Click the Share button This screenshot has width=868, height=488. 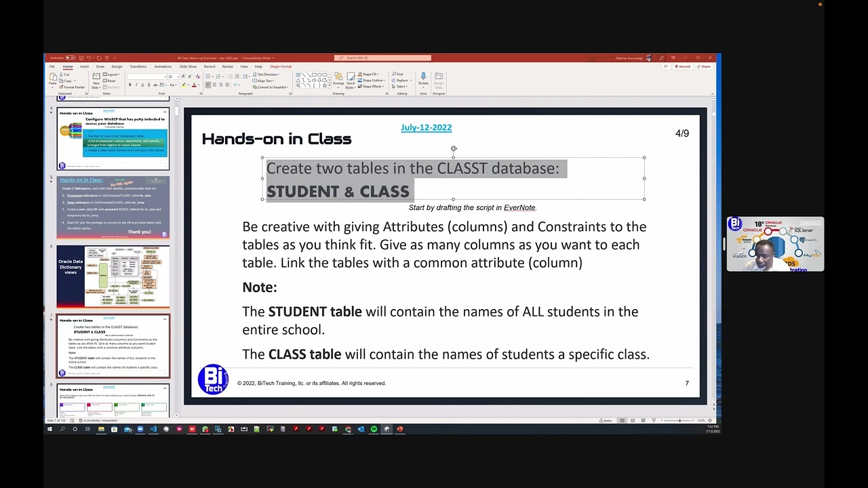tap(704, 66)
